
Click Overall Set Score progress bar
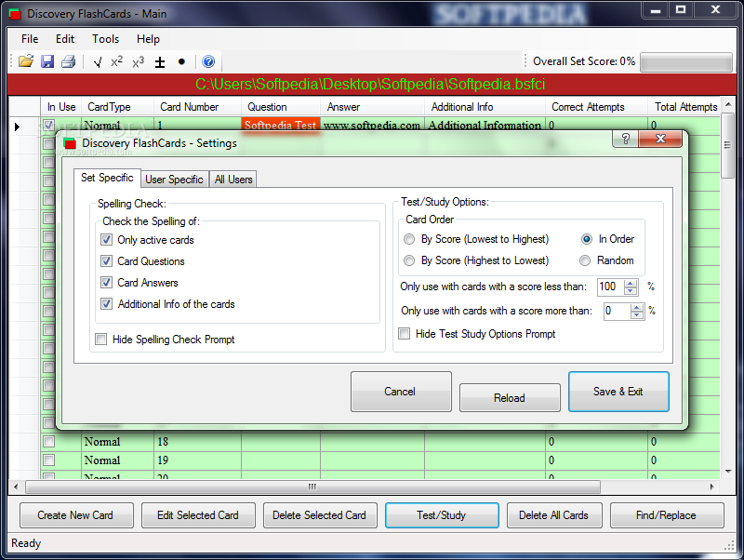coord(685,62)
